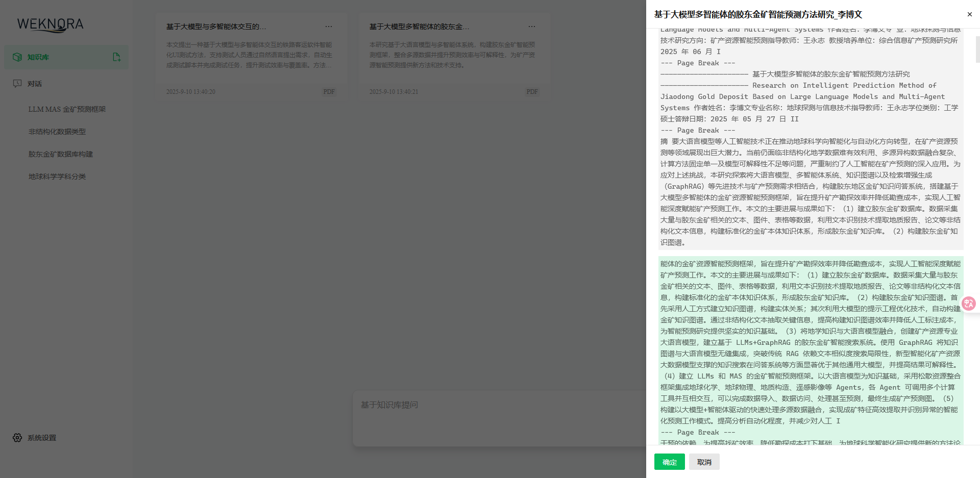Open the 地球科学学科分类 conversation

tap(57, 177)
